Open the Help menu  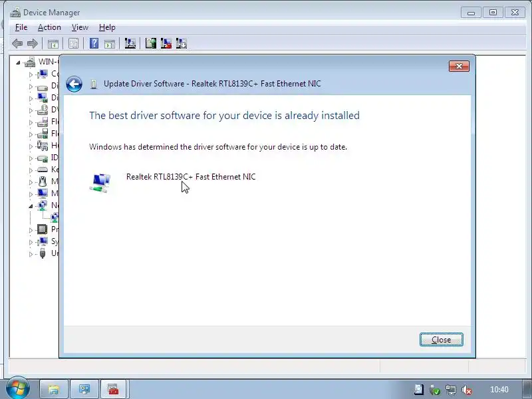107,27
